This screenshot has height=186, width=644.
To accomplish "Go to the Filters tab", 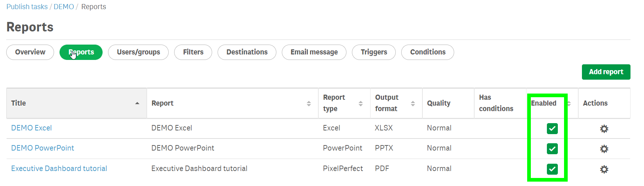I will click(193, 52).
